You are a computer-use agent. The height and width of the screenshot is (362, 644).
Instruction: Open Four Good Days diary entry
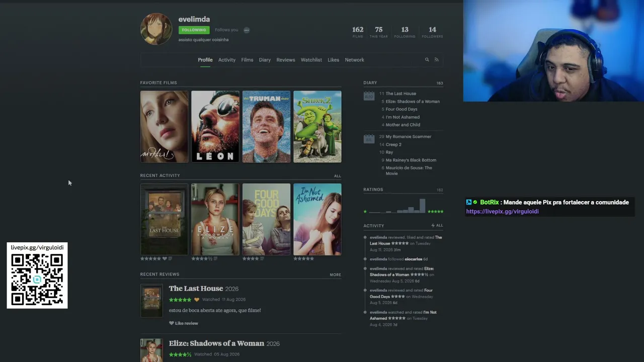pos(401,109)
